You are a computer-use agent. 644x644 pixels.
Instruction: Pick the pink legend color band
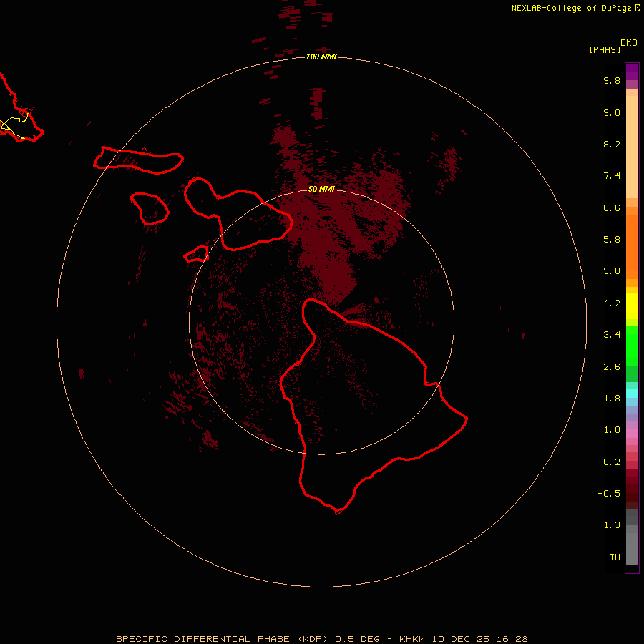[632, 434]
